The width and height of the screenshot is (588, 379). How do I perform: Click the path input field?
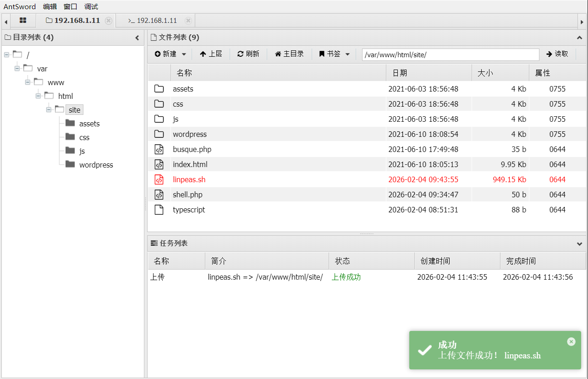(450, 54)
